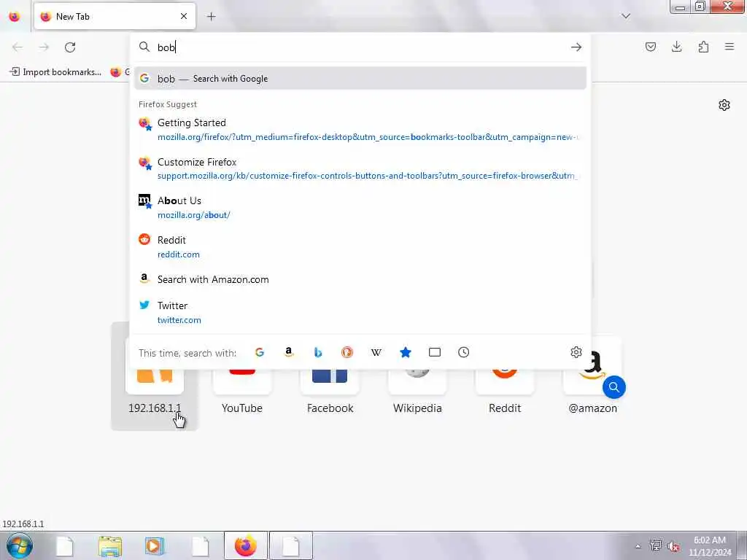The width and height of the screenshot is (747, 560).
Task: Select 'bob — Search with Google' suggestion
Action: pos(360,79)
